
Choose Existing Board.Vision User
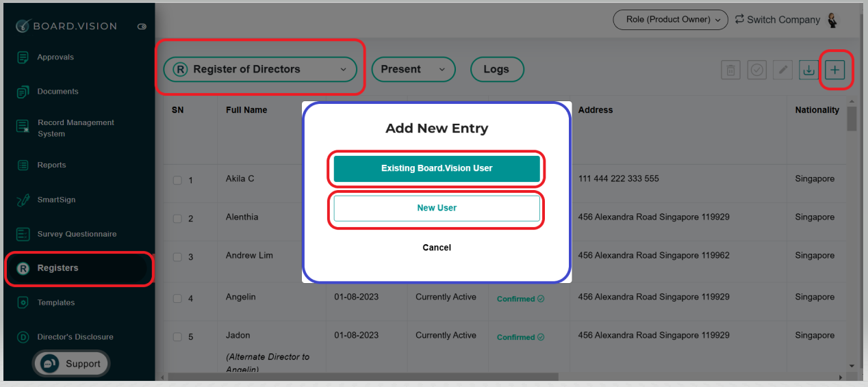(x=437, y=168)
